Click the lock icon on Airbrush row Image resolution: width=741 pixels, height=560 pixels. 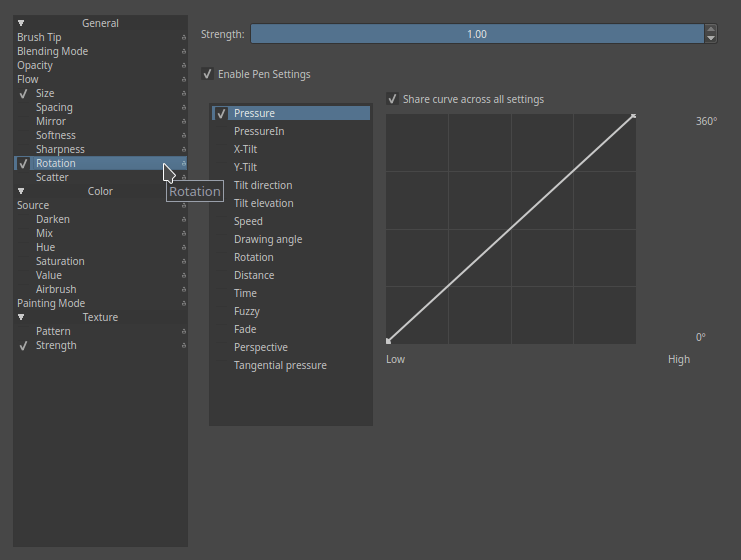click(x=184, y=290)
